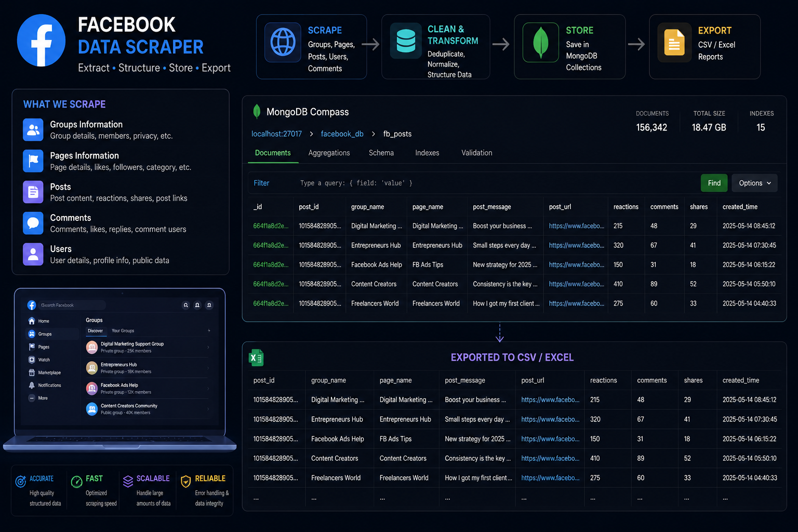Screen dimensions: 798x532
Task: Click the More item in the laptop sidebar
Action: point(38,398)
